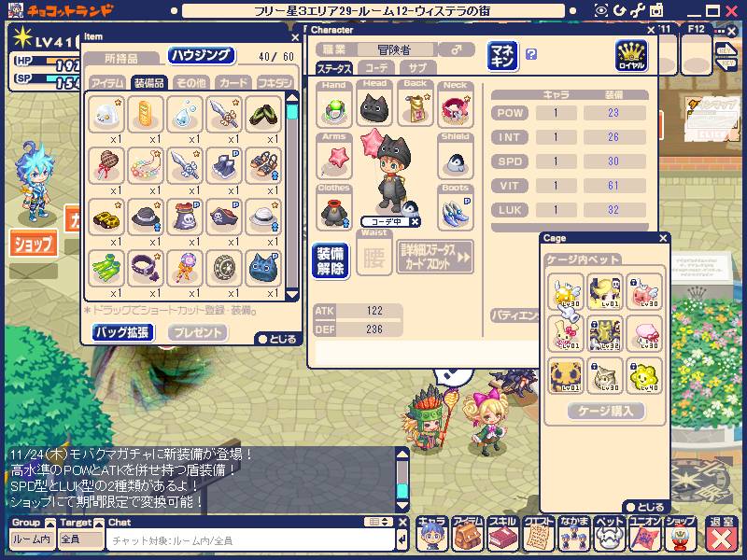
Task: Click the 装備解除 unequip button
Action: 331,260
